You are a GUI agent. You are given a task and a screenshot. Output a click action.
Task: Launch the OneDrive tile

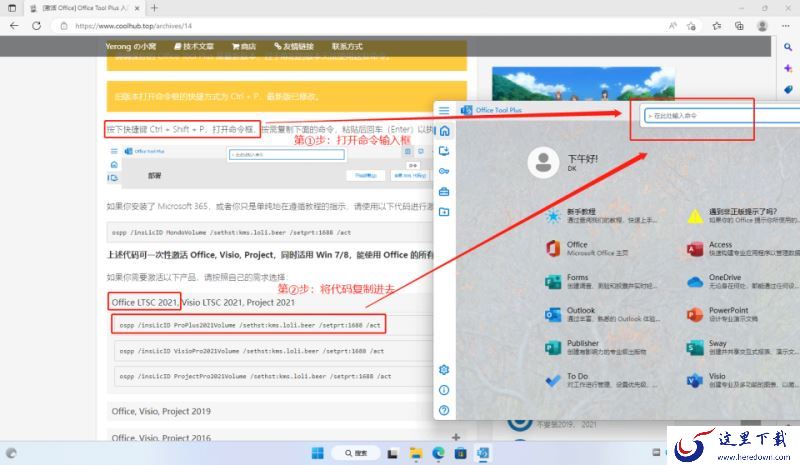coord(742,281)
